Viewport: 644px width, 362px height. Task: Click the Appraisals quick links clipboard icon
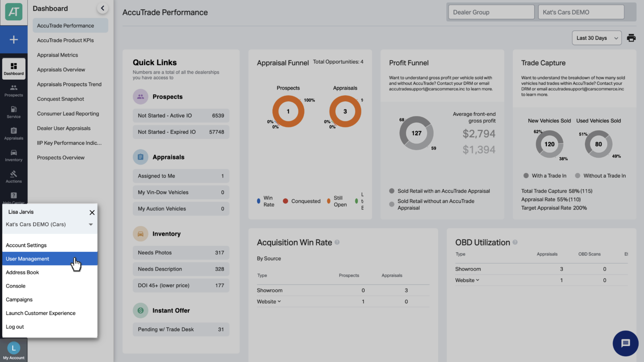pos(140,157)
